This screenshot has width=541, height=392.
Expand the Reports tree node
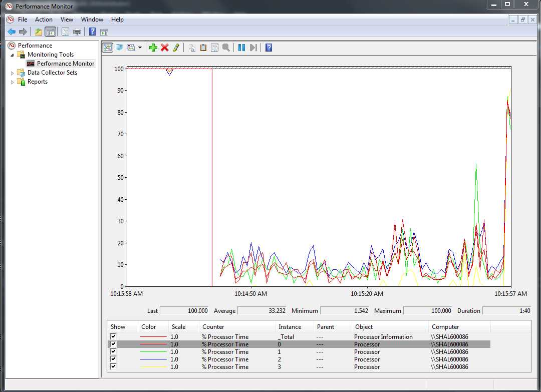pos(13,82)
